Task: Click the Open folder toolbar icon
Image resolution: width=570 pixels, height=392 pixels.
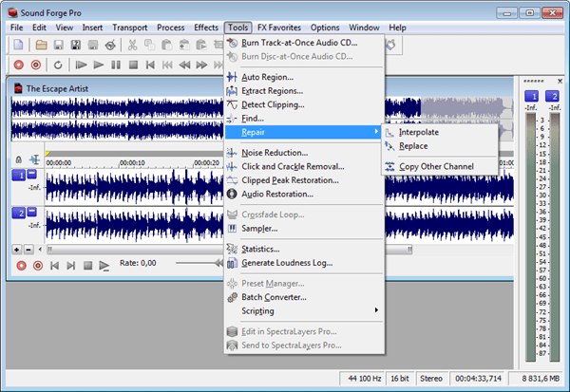Action: tap(42, 45)
